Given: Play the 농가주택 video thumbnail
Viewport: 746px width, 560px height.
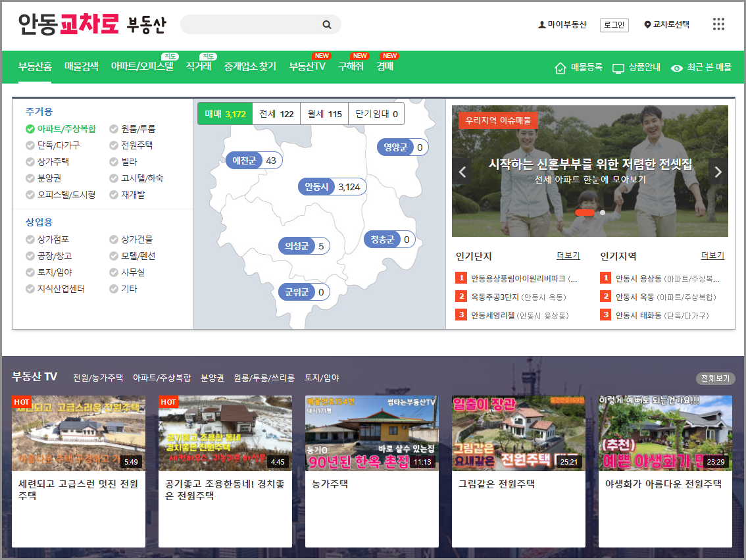Looking at the screenshot, I should [372, 433].
